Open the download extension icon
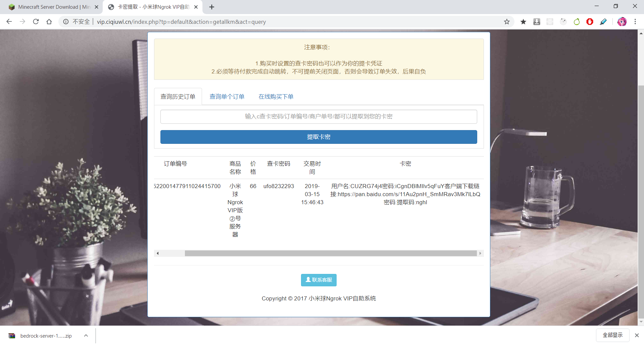This screenshot has width=644, height=345. click(x=537, y=22)
